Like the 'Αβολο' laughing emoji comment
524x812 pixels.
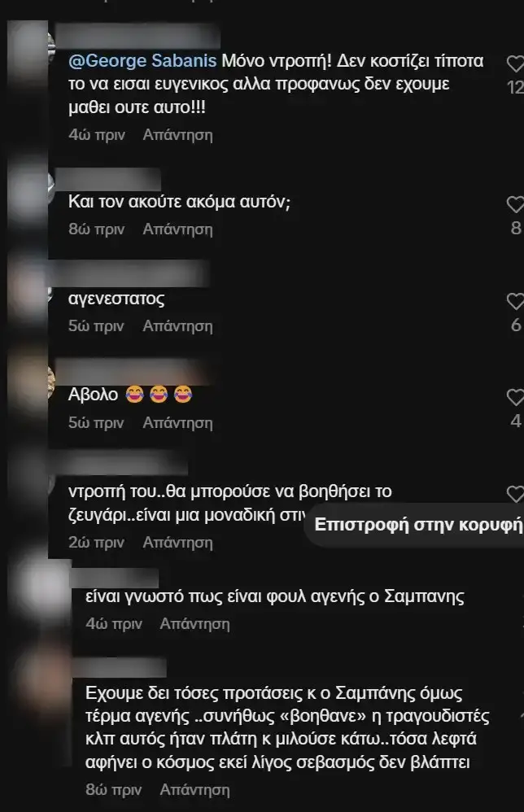(515, 397)
